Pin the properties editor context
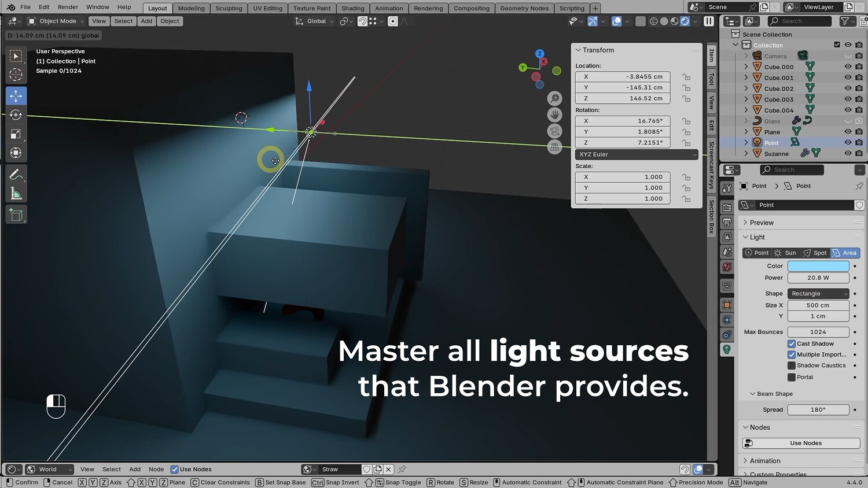This screenshot has width=868, height=488. click(x=859, y=186)
